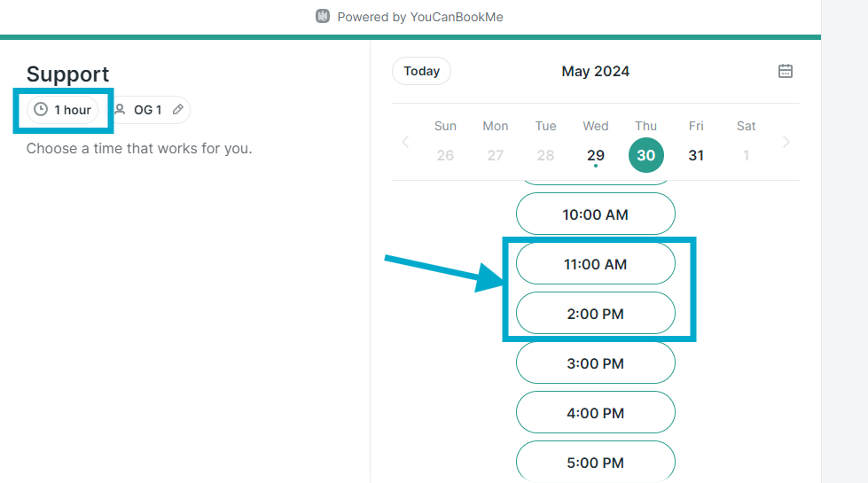Click the YouCanBookMe logo icon

pyautogui.click(x=323, y=16)
